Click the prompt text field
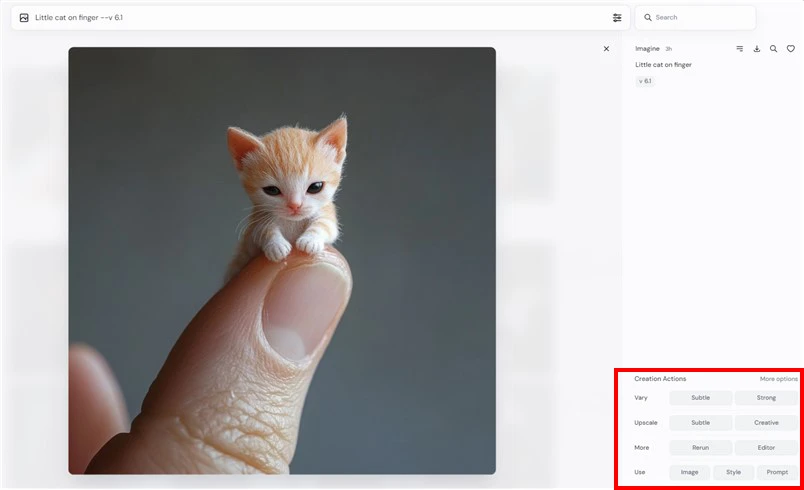Screen dimensions: 804x490 tap(318, 17)
